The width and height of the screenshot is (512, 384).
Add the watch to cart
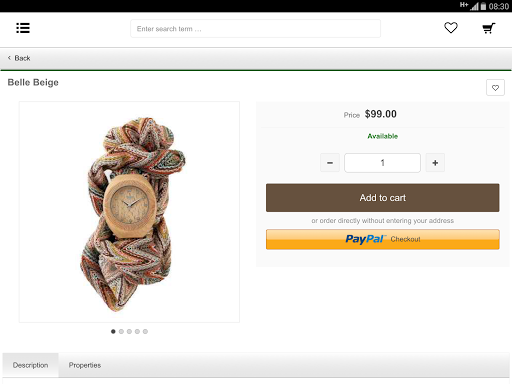coord(383,198)
